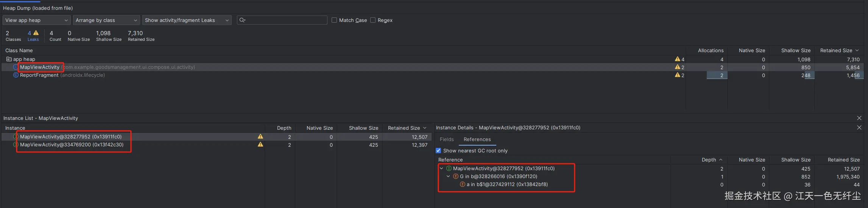Click the 7,310 Retained Size summary
The width and height of the screenshot is (868, 208).
141,36
